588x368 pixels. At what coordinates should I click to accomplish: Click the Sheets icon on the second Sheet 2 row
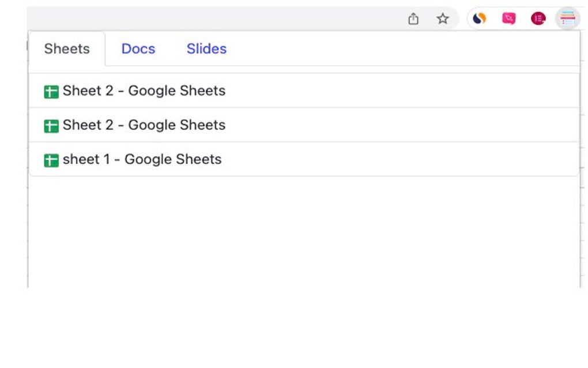pos(51,125)
